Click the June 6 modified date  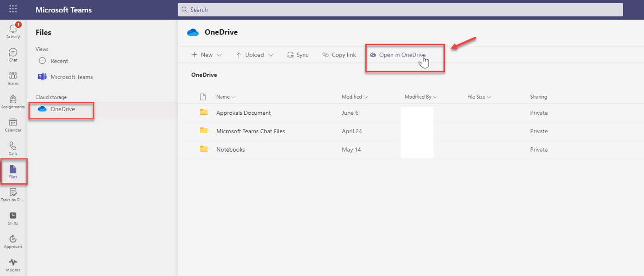pyautogui.click(x=350, y=113)
